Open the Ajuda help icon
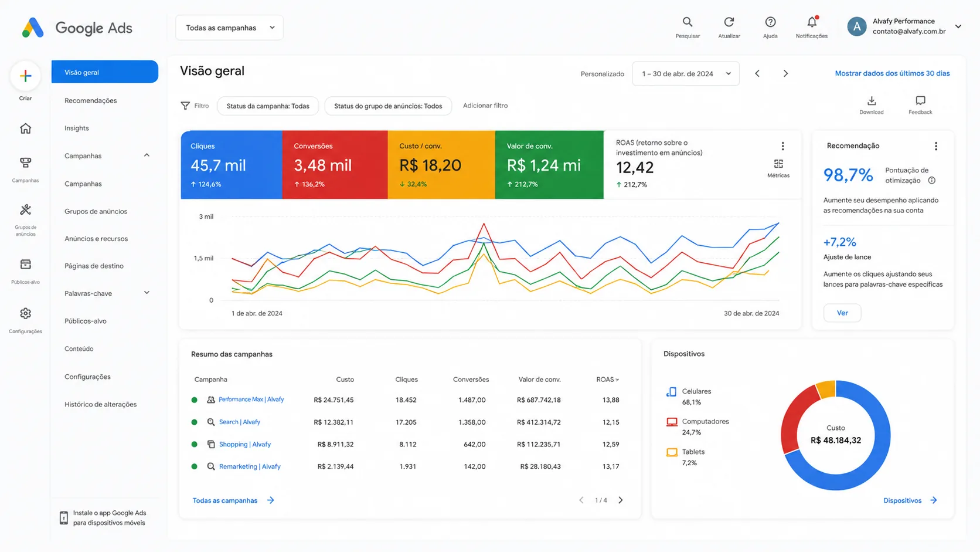This screenshot has height=552, width=980. [770, 22]
